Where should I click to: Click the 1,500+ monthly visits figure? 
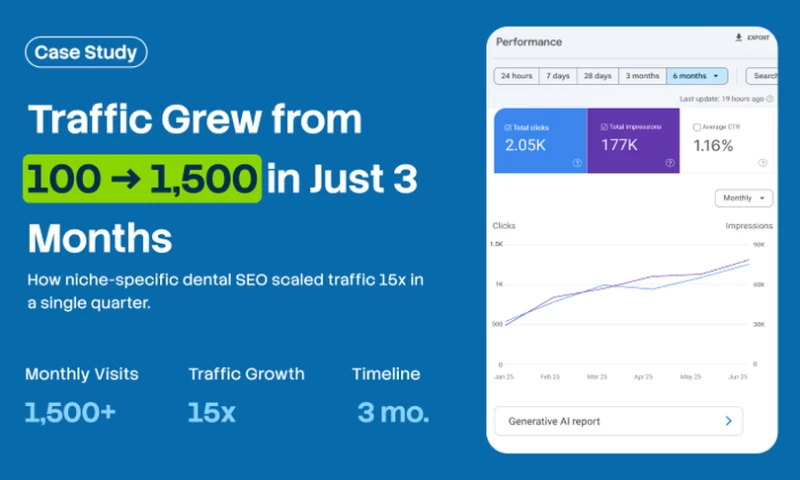[x=70, y=412]
